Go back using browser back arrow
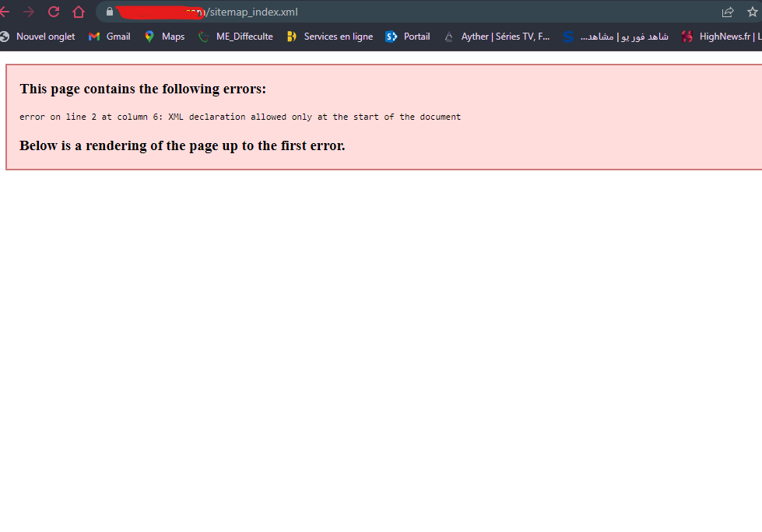The height and width of the screenshot is (532, 762). tap(5, 12)
